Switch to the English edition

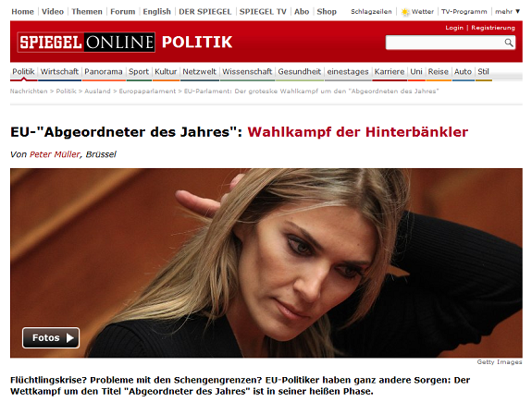[156, 11]
